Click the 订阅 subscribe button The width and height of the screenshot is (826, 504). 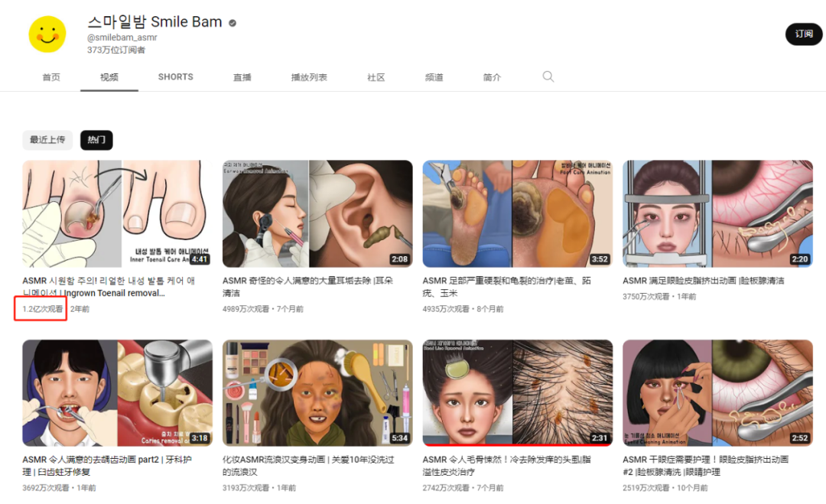coord(803,34)
